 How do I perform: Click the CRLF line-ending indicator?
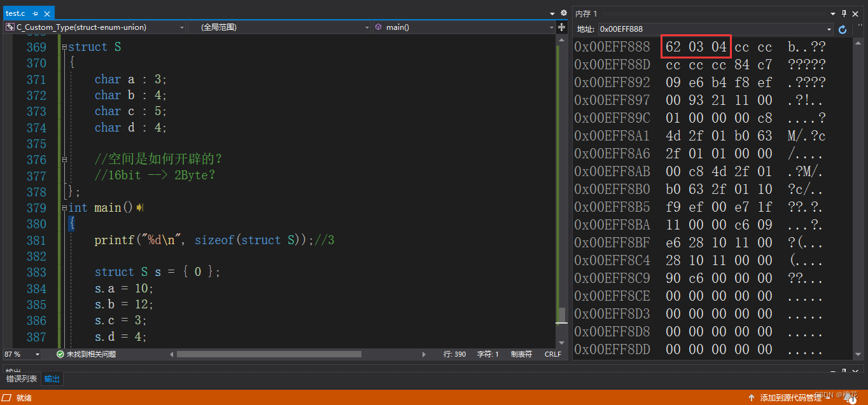[552, 354]
